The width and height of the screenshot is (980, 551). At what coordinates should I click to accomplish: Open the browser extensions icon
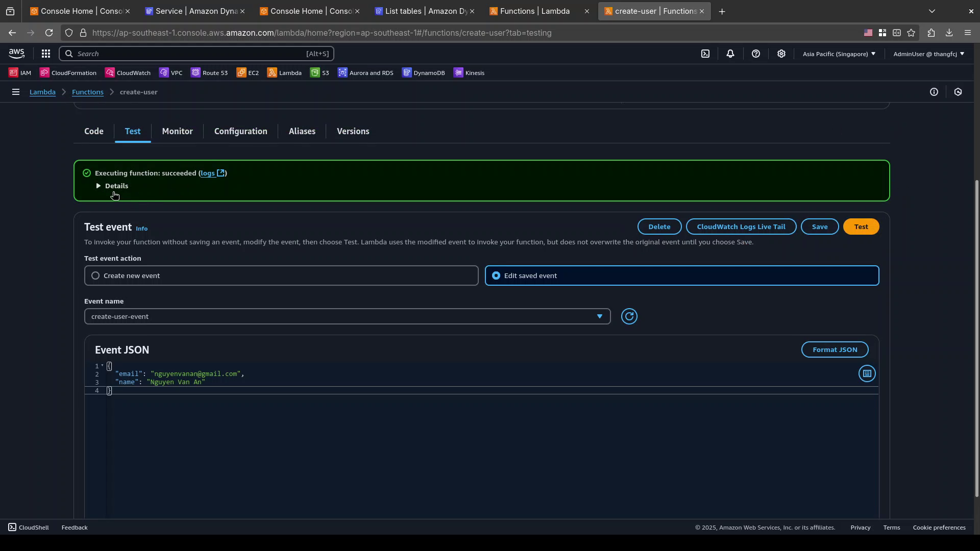[x=931, y=33]
